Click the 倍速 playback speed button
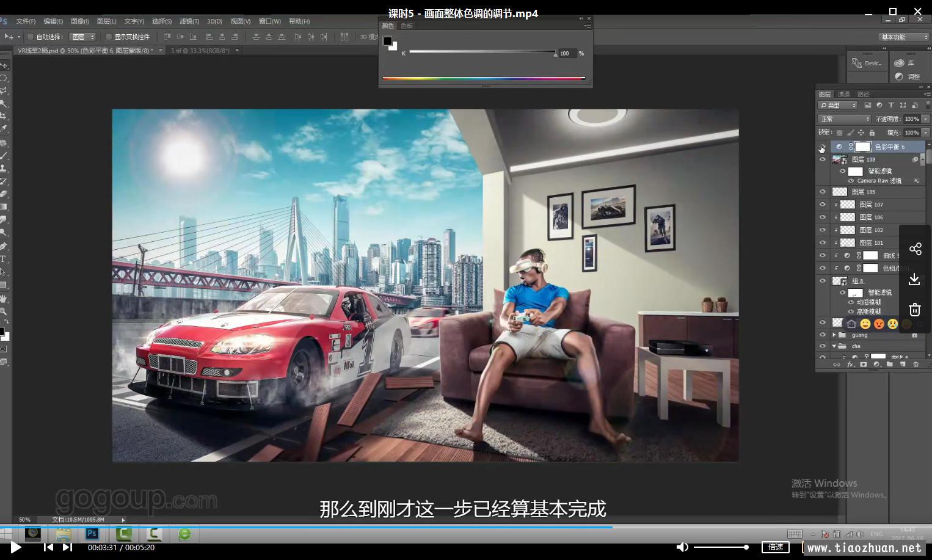Viewport: 932px width, 560px height. [776, 547]
